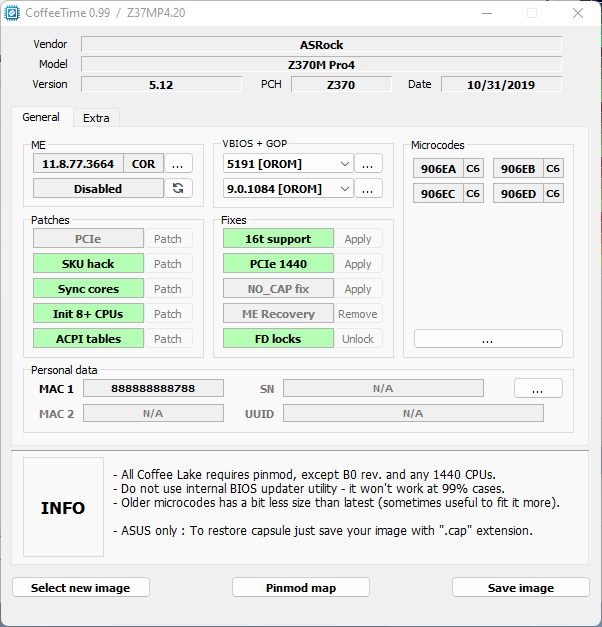Click Apply button for NO_CAP fix
This screenshot has height=627, width=602.
click(358, 289)
